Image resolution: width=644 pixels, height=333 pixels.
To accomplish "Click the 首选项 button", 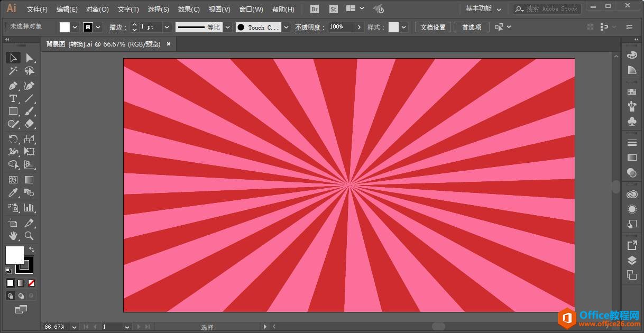I will pos(471,27).
